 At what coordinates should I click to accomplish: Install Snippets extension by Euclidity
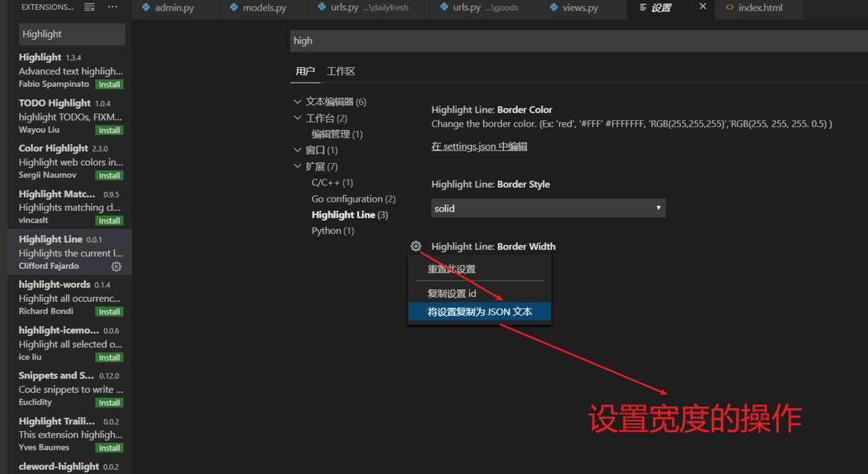109,403
